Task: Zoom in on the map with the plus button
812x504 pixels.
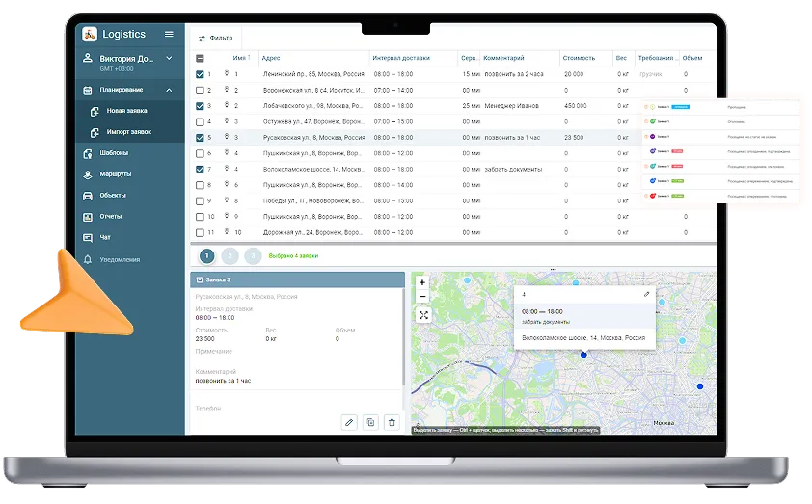Action: tap(422, 282)
